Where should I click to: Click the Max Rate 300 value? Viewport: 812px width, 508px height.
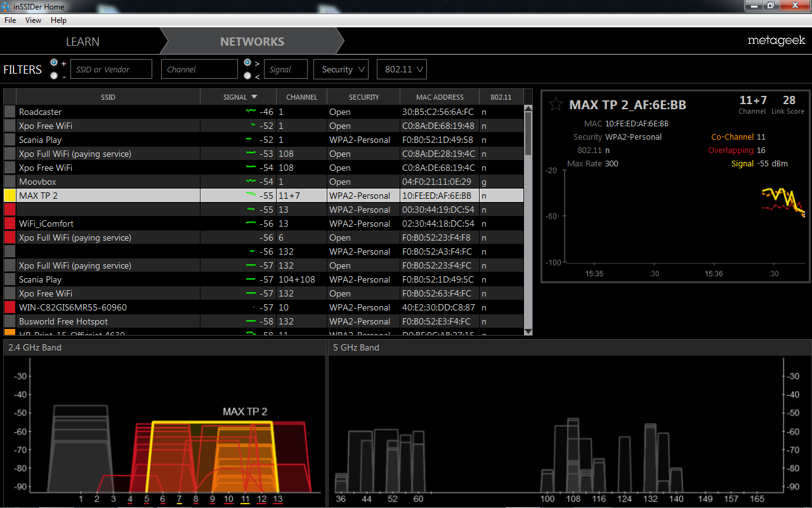[x=612, y=163]
